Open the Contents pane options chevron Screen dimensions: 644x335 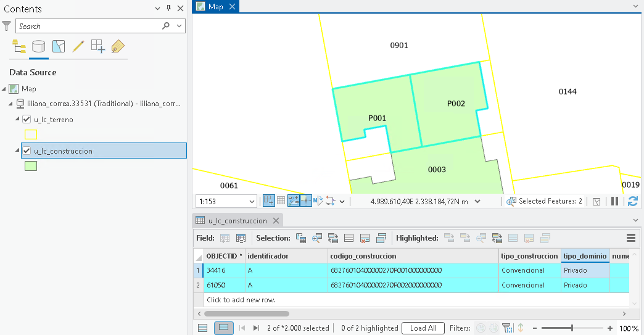157,8
